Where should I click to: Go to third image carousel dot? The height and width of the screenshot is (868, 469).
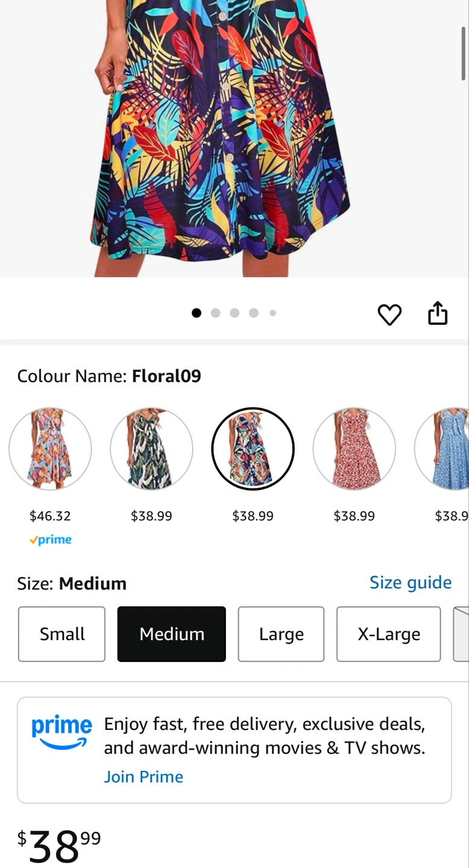coord(234,313)
